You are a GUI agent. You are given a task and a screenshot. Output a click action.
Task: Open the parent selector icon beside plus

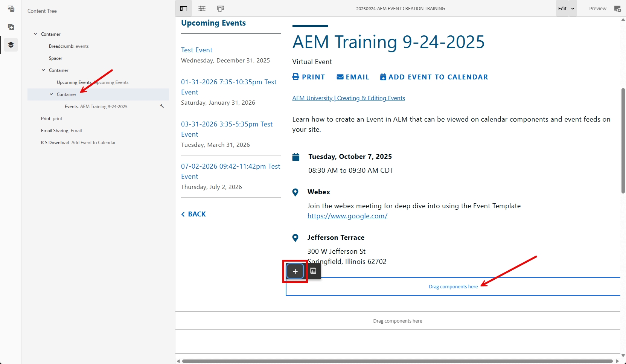click(313, 271)
